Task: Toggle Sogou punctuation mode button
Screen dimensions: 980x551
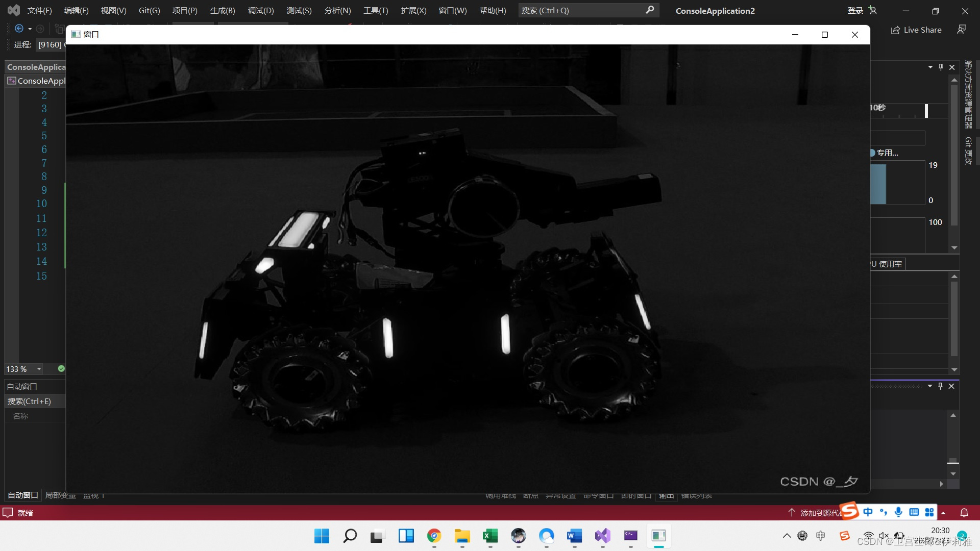Action: tap(884, 512)
